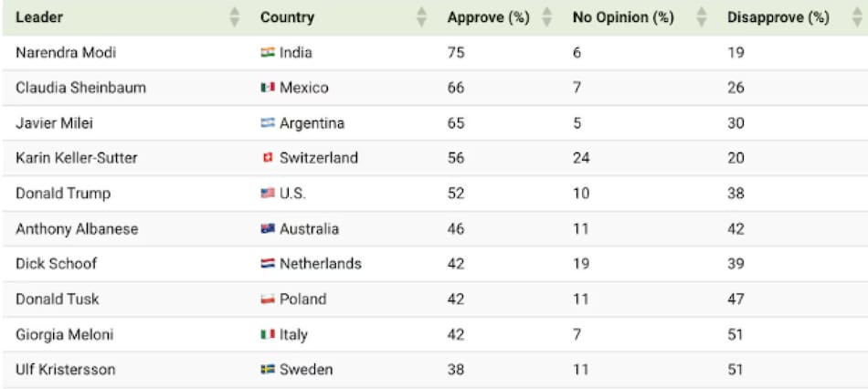Sort by Approve (%) sort arrows
Image resolution: width=868 pixels, height=389 pixels.
point(546,17)
